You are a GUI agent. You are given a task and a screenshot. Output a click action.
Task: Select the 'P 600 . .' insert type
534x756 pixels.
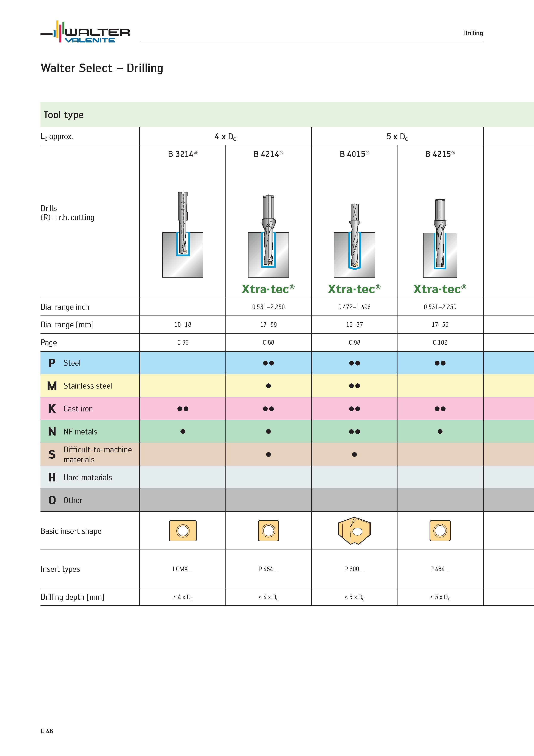(354, 569)
